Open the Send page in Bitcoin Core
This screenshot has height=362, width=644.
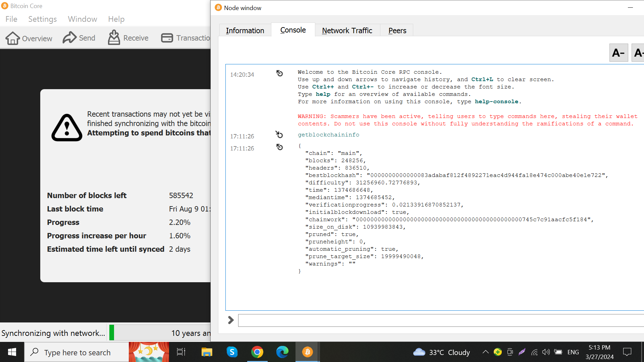click(x=79, y=38)
